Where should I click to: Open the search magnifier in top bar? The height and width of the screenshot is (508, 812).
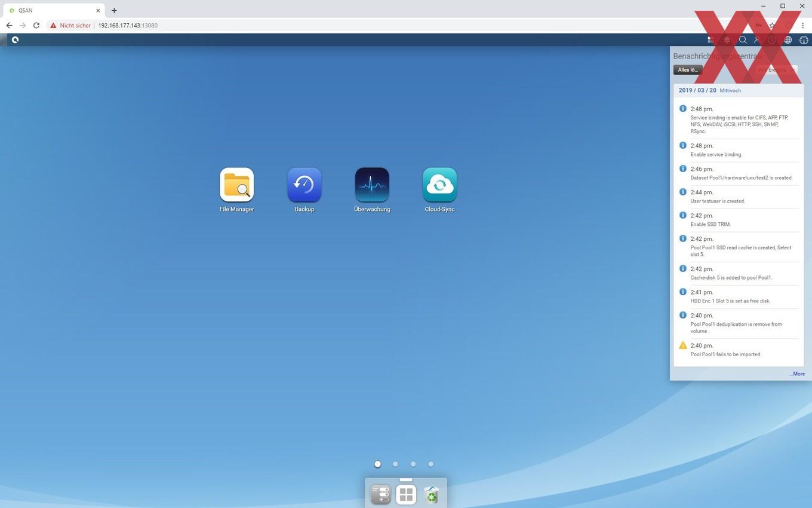743,40
